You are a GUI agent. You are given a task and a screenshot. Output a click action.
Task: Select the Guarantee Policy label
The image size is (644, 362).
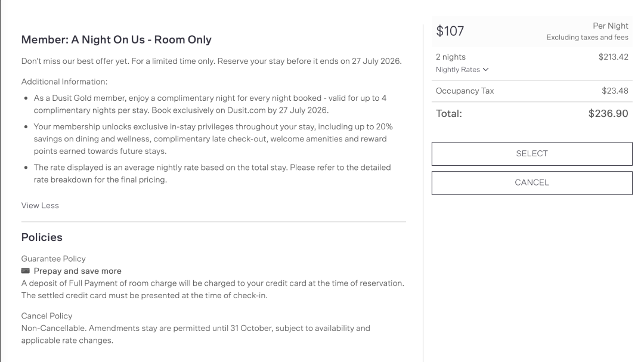pos(54,258)
